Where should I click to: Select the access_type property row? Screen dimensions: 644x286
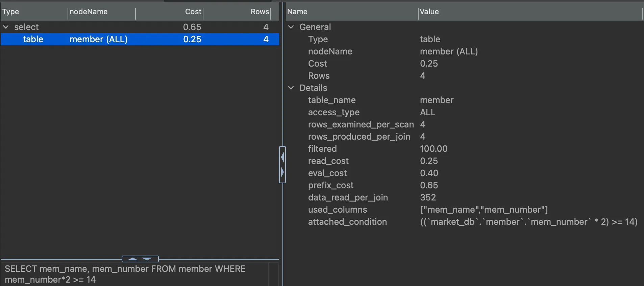pos(465,112)
